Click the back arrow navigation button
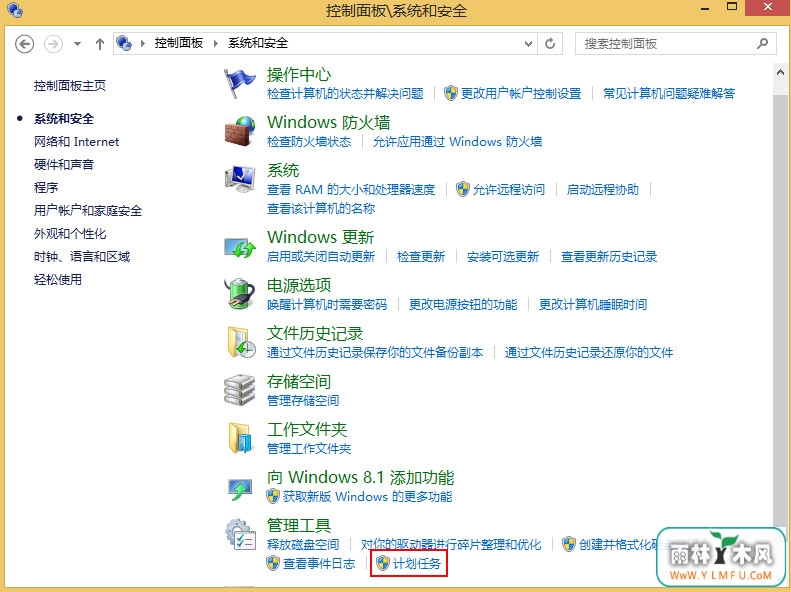 click(x=24, y=44)
